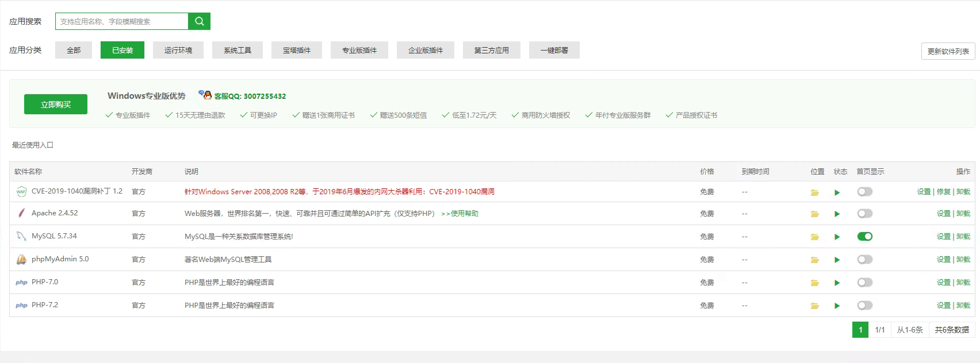Click the WAF shield icon of CVE-2019-1040 patch
The height and width of the screenshot is (363, 980).
(21, 192)
